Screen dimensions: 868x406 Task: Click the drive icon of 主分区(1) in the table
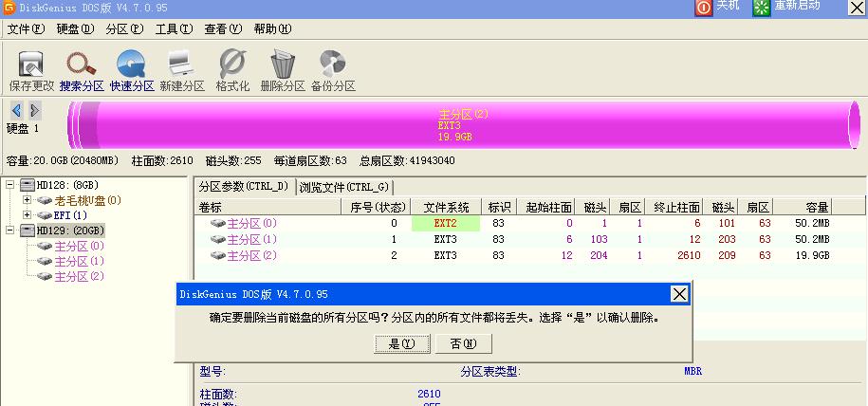tap(218, 239)
